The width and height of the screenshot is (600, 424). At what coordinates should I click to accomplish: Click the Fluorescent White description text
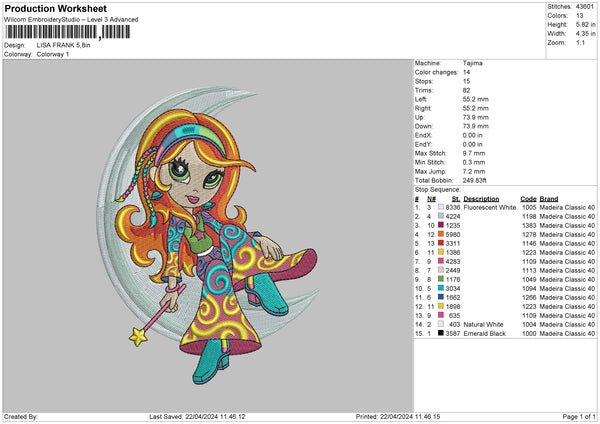(x=489, y=207)
